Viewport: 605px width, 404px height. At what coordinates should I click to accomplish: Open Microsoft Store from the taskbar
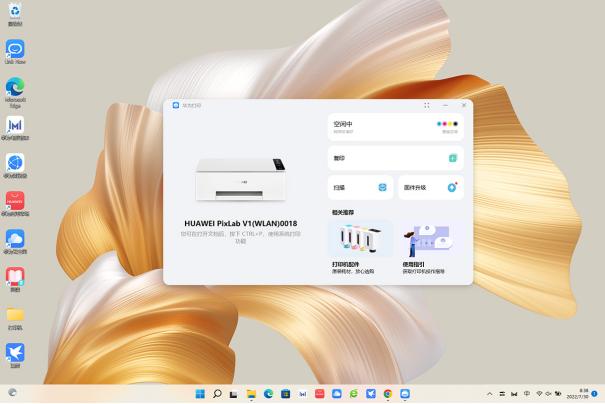click(285, 394)
